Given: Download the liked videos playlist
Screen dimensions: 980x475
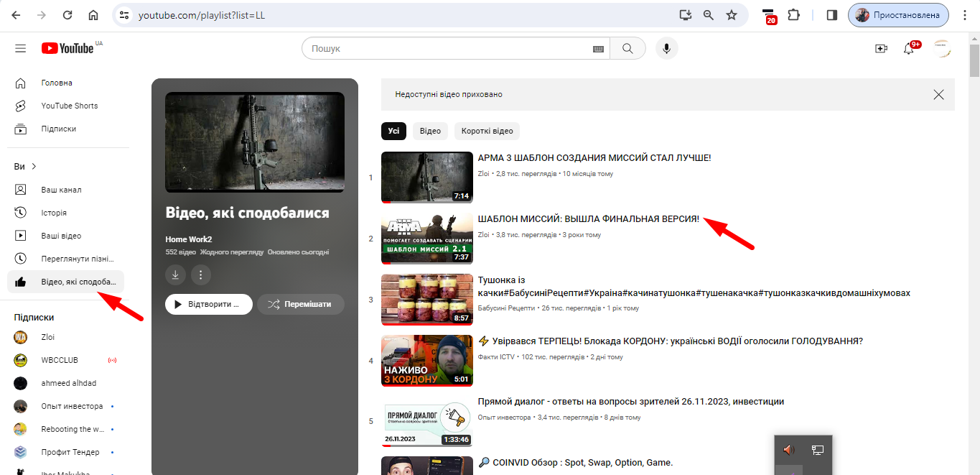Looking at the screenshot, I should click(x=176, y=275).
